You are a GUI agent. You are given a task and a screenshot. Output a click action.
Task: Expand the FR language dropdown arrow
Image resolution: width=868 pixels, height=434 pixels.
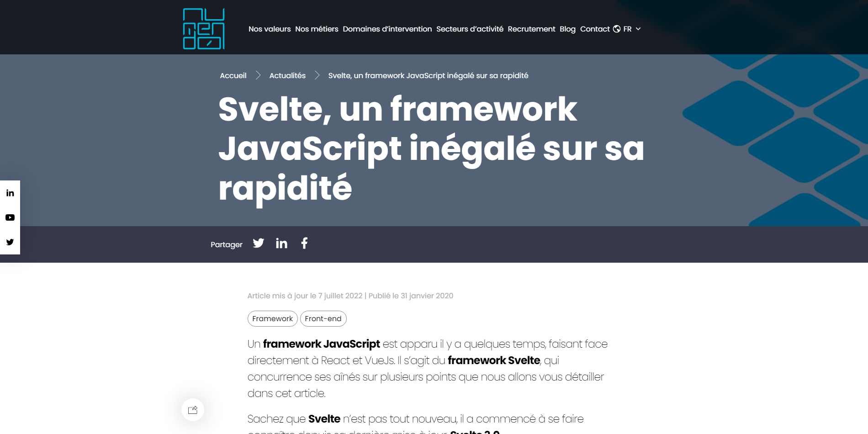pos(638,29)
